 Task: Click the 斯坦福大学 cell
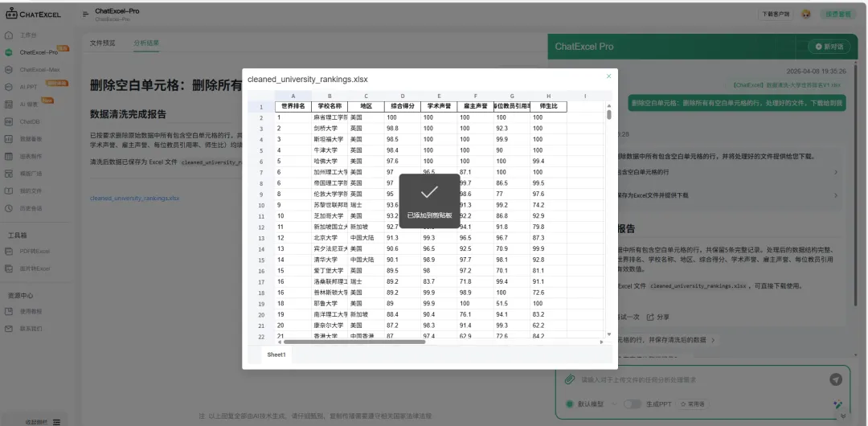[330, 139]
